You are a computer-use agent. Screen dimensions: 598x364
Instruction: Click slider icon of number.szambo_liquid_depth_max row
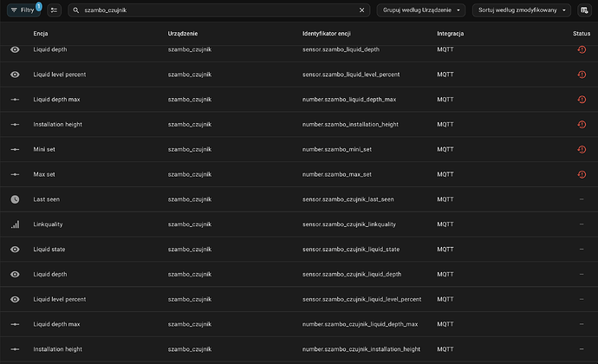click(x=15, y=100)
